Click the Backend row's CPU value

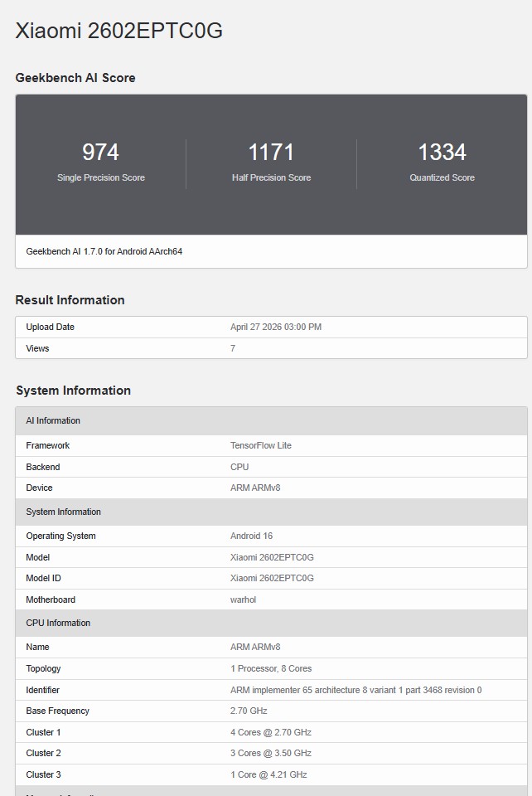click(239, 467)
